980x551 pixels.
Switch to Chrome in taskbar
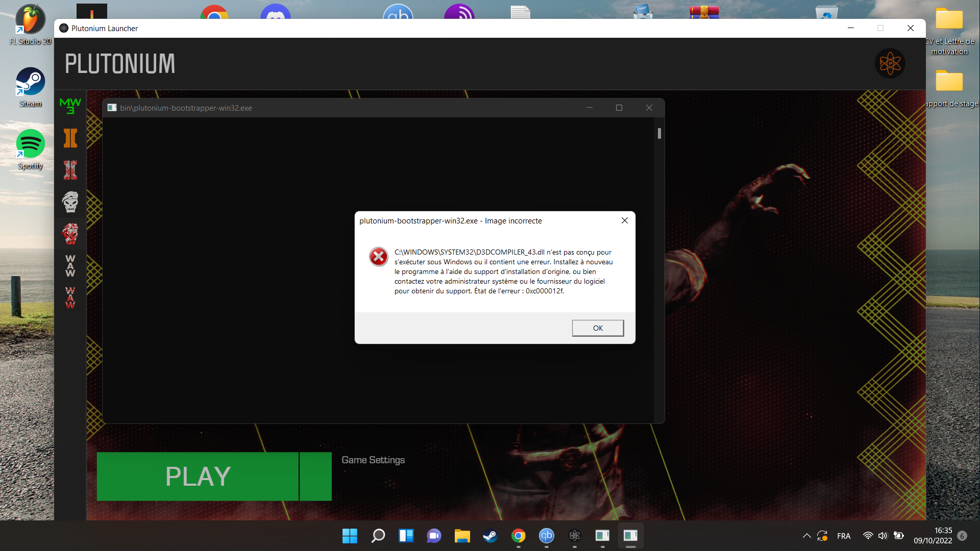tap(518, 536)
